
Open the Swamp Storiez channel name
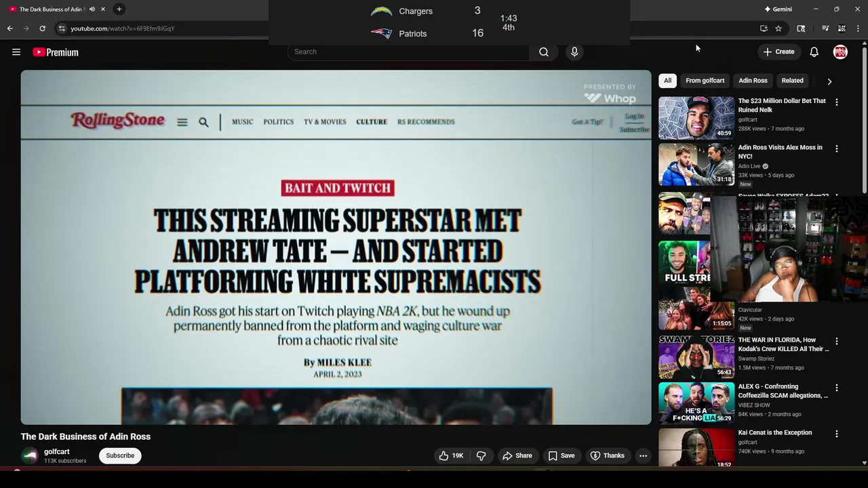click(756, 359)
